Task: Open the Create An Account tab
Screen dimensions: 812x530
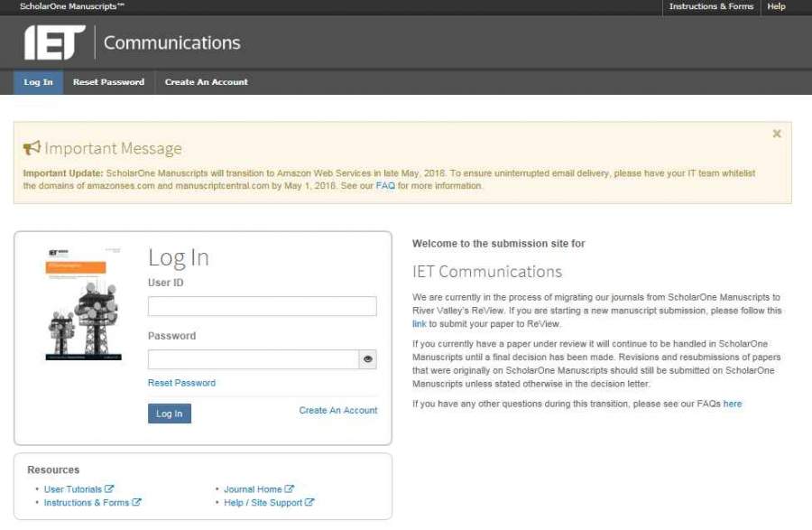Action: coord(206,82)
